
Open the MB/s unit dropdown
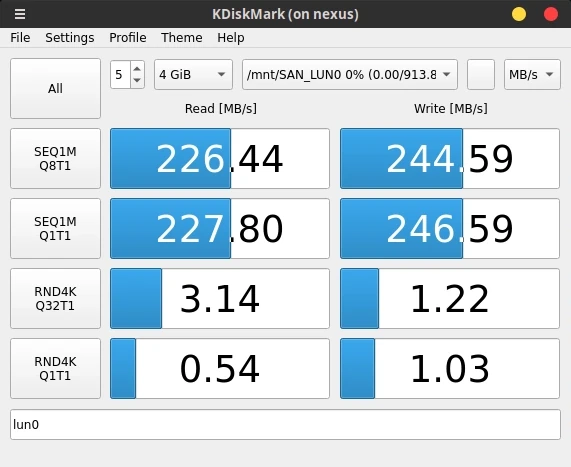532,75
